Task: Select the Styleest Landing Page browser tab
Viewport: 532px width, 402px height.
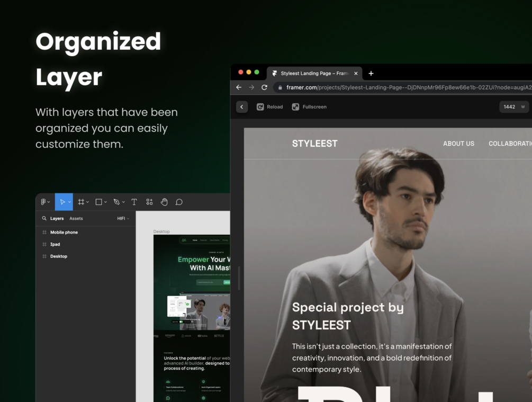Action: click(x=314, y=73)
